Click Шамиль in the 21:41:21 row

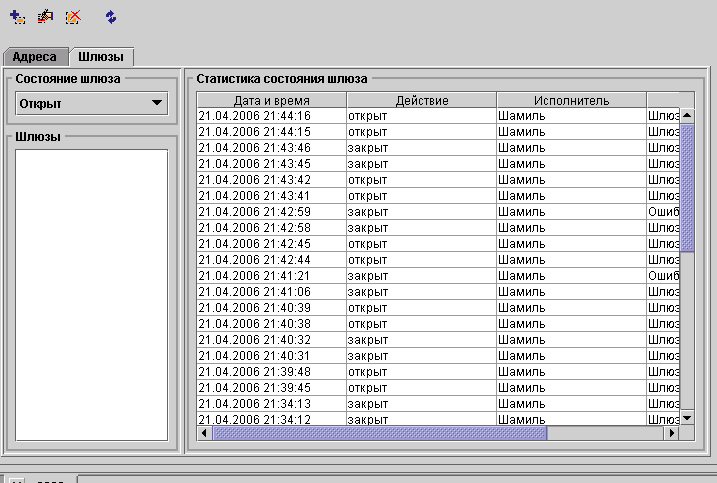coord(571,275)
